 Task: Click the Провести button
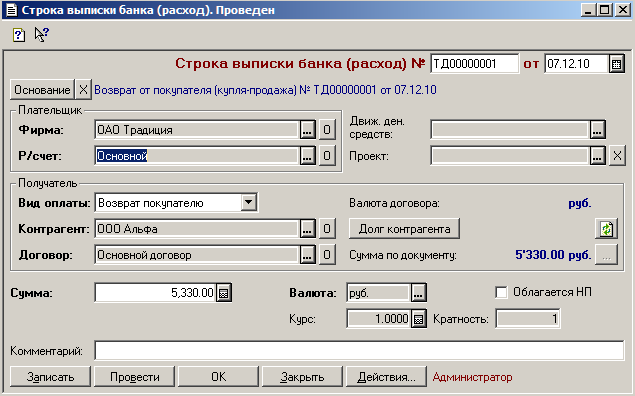click(x=134, y=377)
